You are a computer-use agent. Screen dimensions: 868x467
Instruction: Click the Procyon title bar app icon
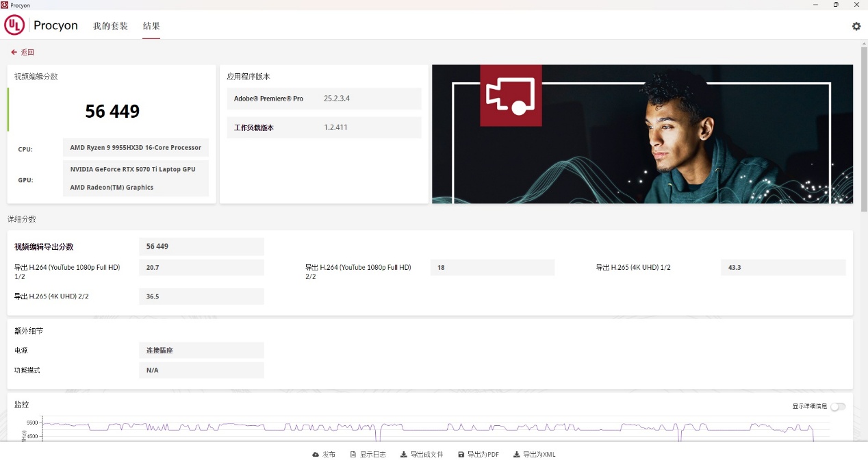point(5,5)
